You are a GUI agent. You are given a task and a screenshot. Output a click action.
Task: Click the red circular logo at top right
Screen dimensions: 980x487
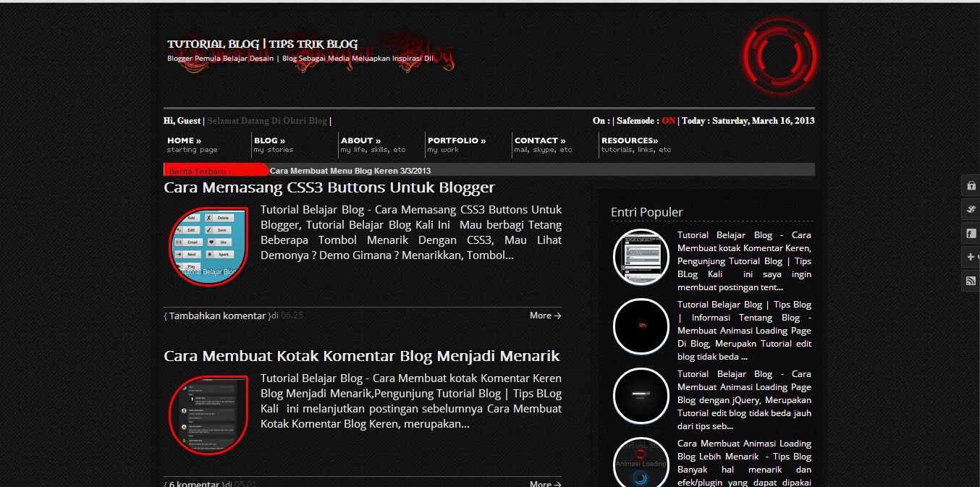tap(779, 56)
